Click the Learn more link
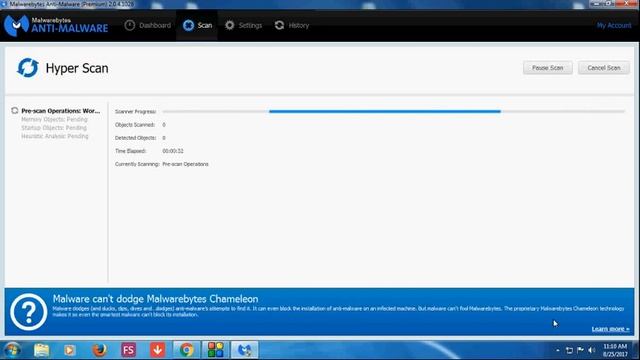The image size is (640, 360). point(610,329)
